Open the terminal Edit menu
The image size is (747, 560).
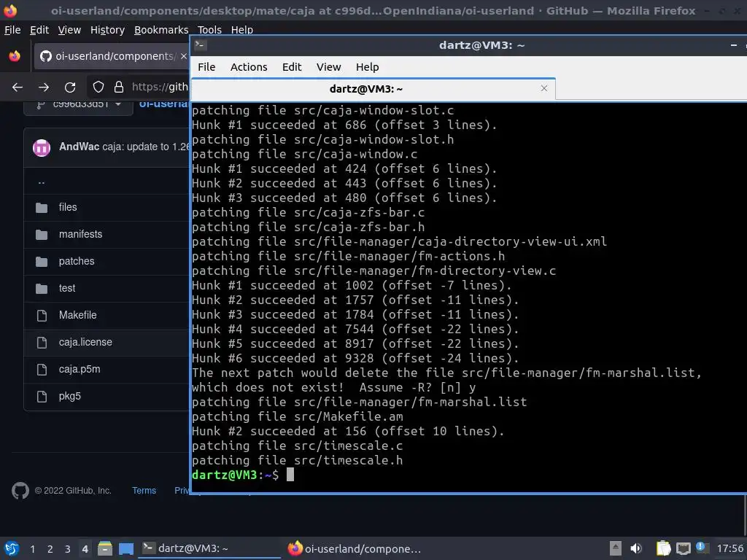pos(292,67)
